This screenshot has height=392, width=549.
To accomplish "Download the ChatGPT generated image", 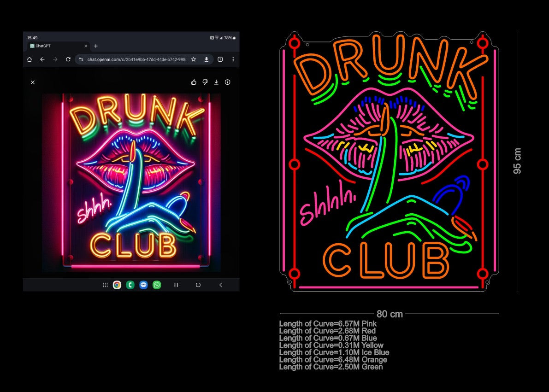I will [x=216, y=82].
